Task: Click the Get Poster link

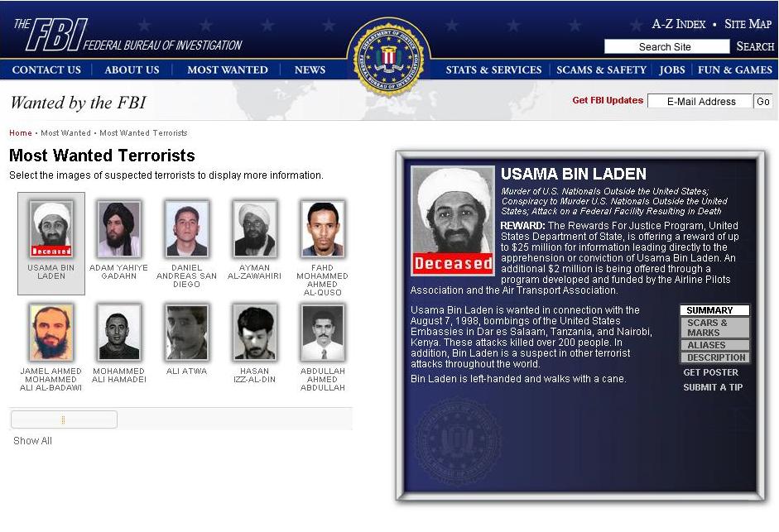Action: pyautogui.click(x=710, y=372)
